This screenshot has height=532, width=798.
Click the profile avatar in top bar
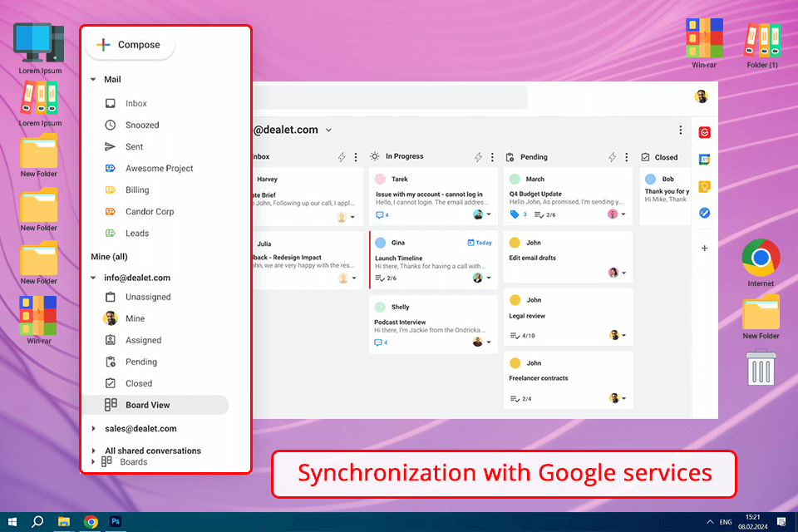click(702, 96)
